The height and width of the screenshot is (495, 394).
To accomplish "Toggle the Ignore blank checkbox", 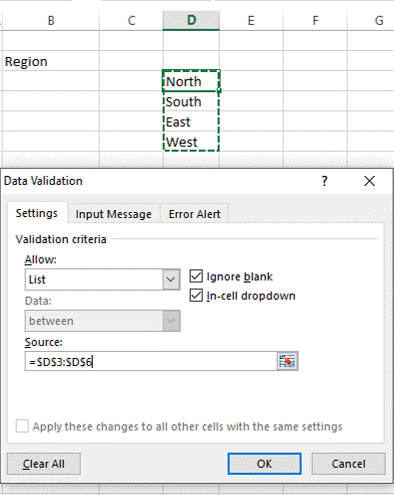I will [x=196, y=276].
